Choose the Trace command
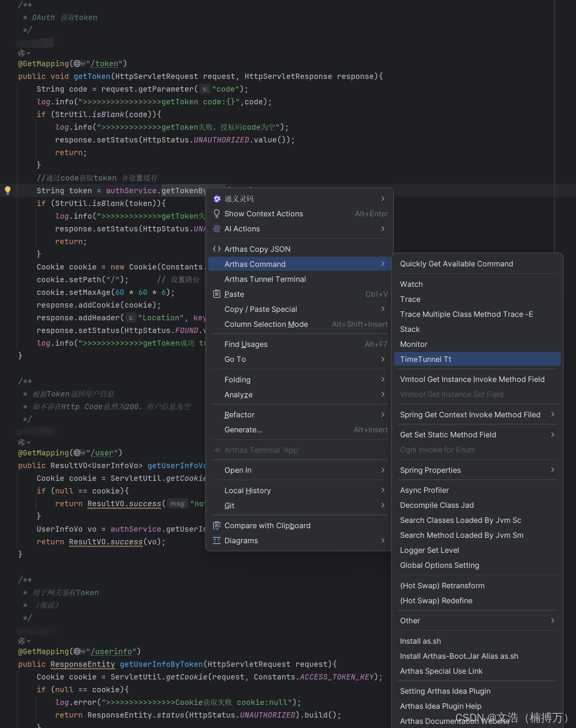Viewport: 576px width, 728px height. tap(477, 299)
